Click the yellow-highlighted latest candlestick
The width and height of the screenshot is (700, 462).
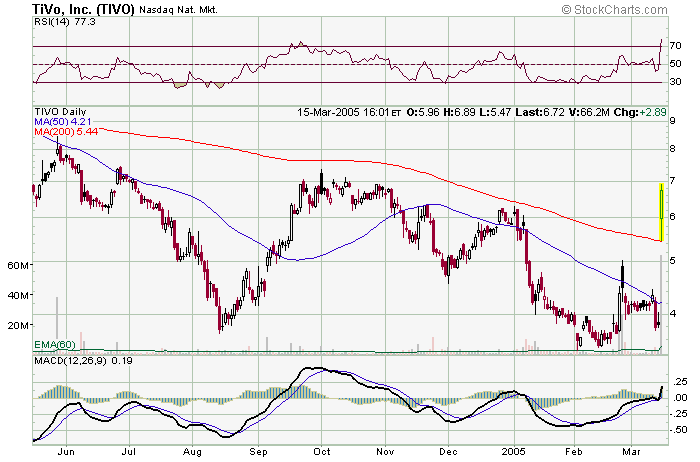pyautogui.click(x=662, y=212)
